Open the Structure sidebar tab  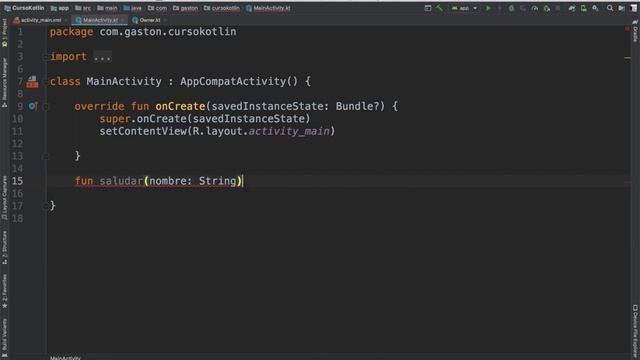pyautogui.click(x=4, y=248)
